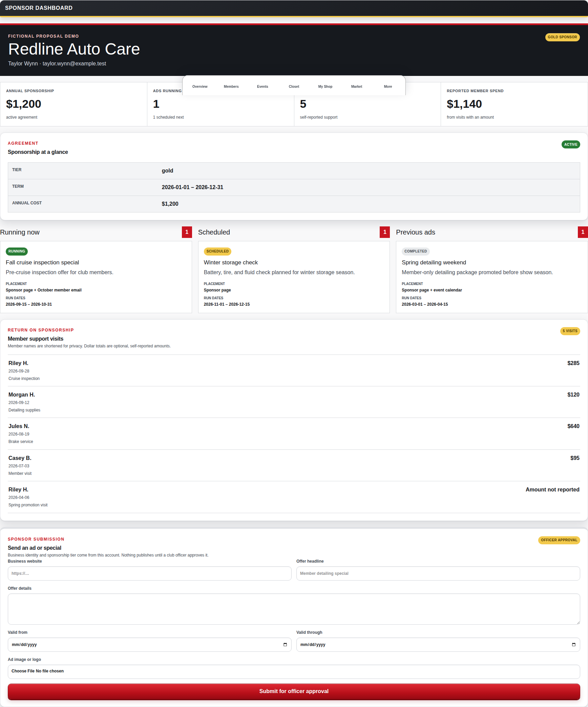588x707 pixels.
Task: Click the Redline Auto Care heading
Action: click(74, 49)
